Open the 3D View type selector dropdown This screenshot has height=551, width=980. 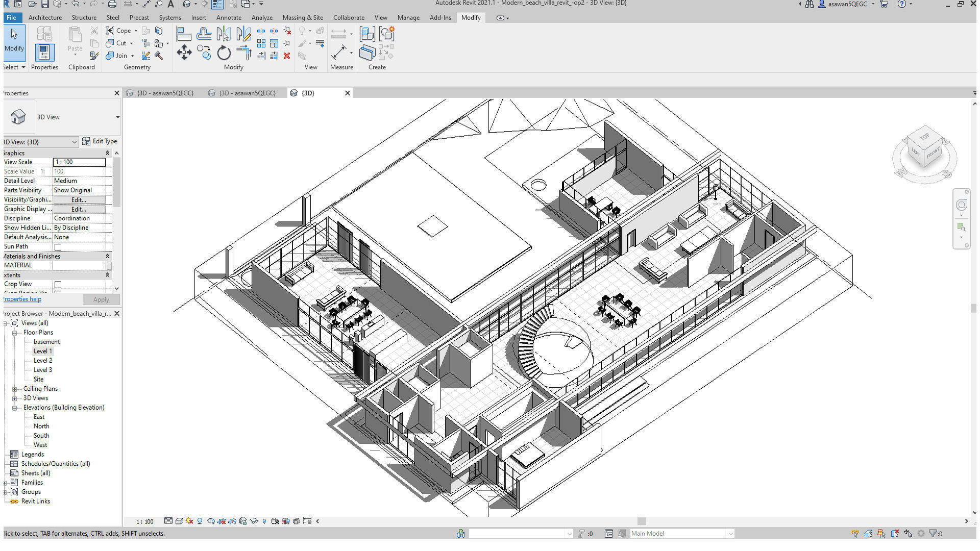(117, 117)
